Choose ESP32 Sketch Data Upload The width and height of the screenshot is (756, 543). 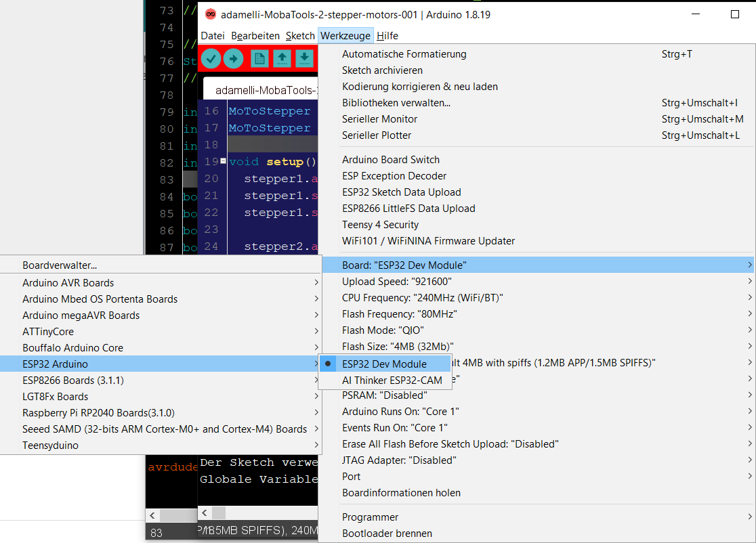click(537, 192)
